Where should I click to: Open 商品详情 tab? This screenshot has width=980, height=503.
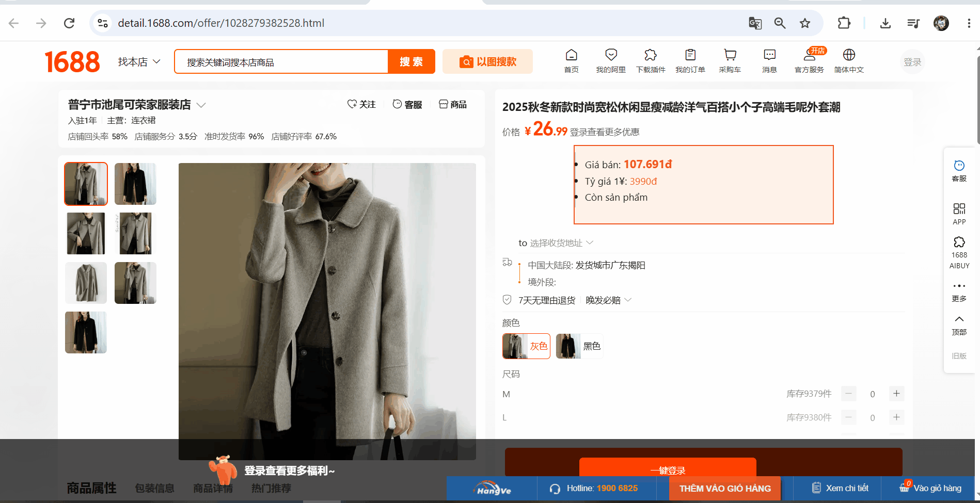(213, 488)
